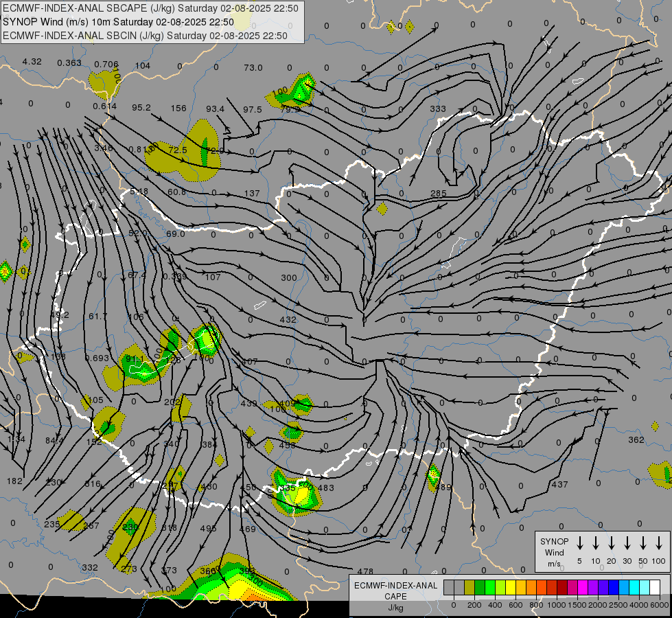Screen dimensions: 672x618
Task: Click the 2500 tick label in CAPE legend
Action: [618, 605]
